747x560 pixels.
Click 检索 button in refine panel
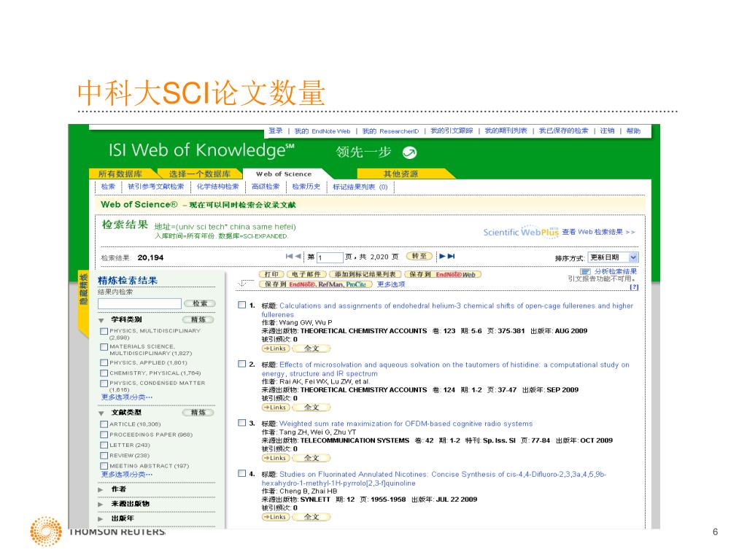point(200,303)
